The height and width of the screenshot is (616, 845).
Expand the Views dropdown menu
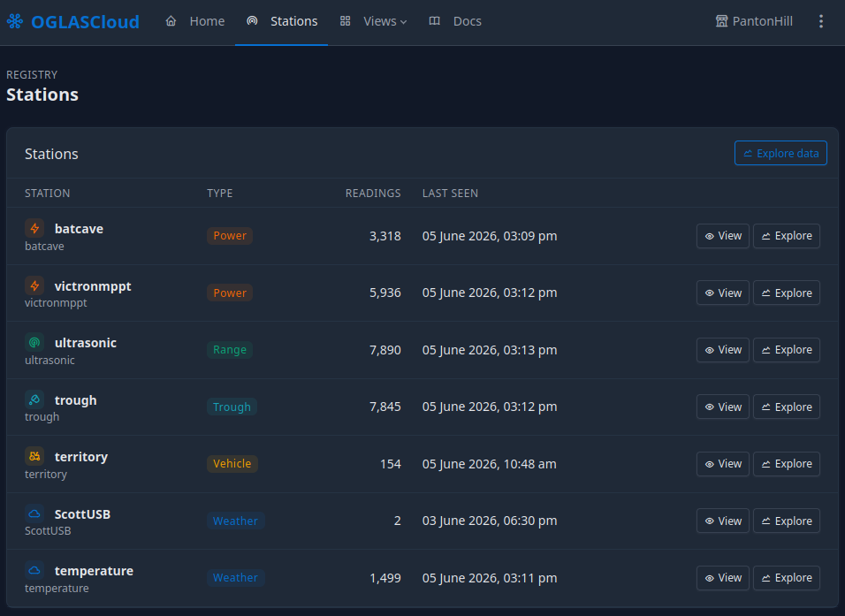(x=374, y=21)
